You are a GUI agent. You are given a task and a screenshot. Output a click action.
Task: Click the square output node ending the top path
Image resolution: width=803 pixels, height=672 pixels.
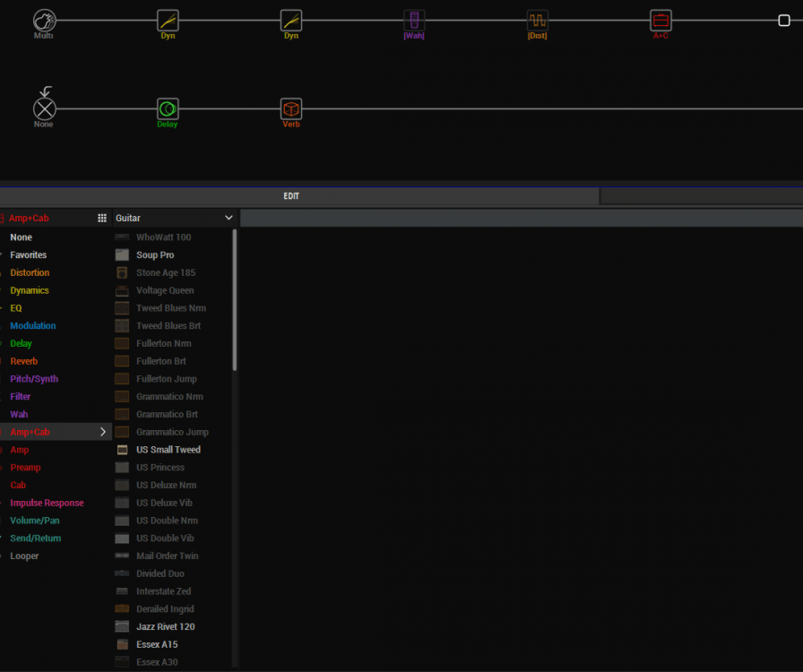(x=784, y=21)
